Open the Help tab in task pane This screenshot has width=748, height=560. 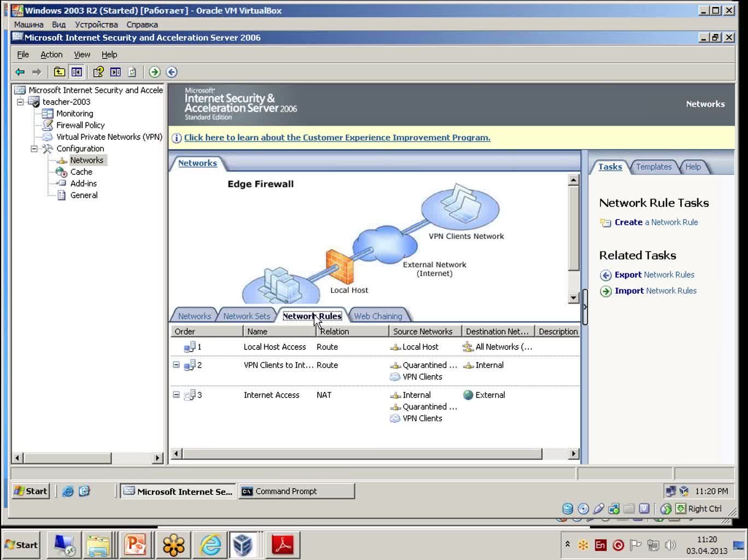(693, 167)
